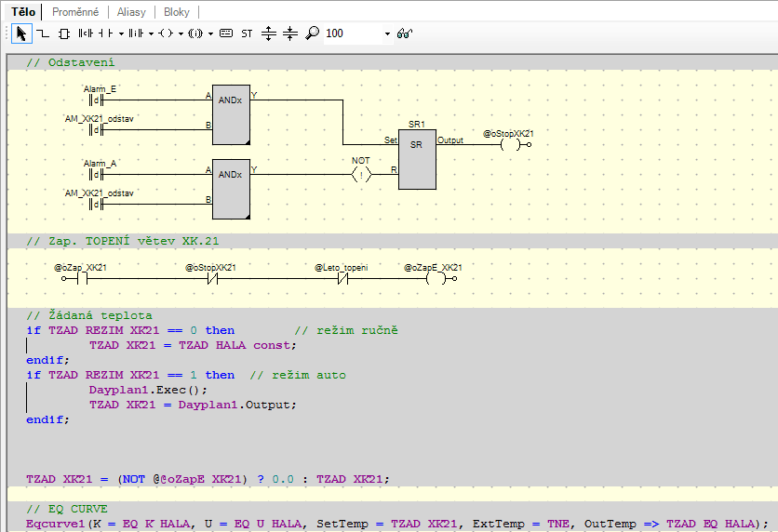778x532 pixels.
Task: Click the magnifier zoom icon
Action: [312, 33]
